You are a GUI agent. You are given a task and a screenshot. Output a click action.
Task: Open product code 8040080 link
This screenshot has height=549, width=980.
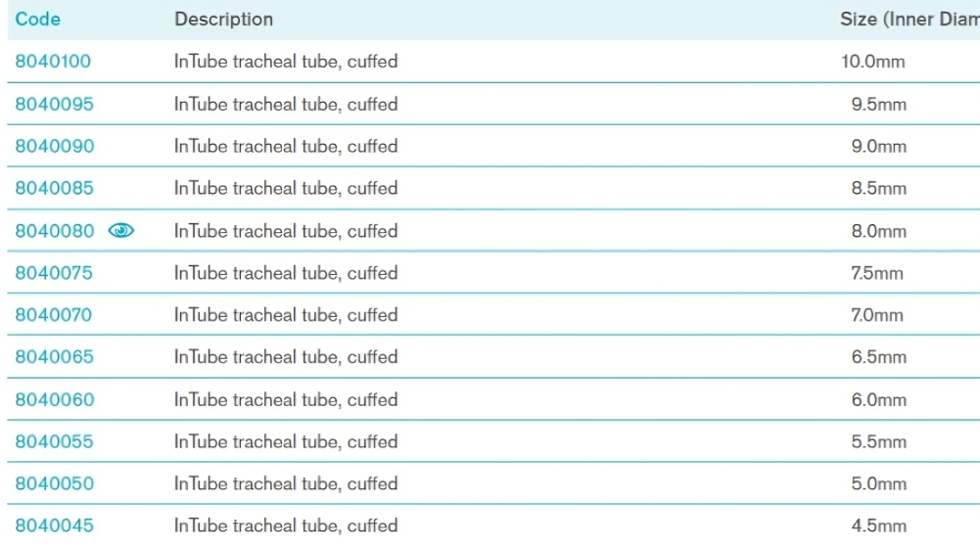[x=54, y=231]
